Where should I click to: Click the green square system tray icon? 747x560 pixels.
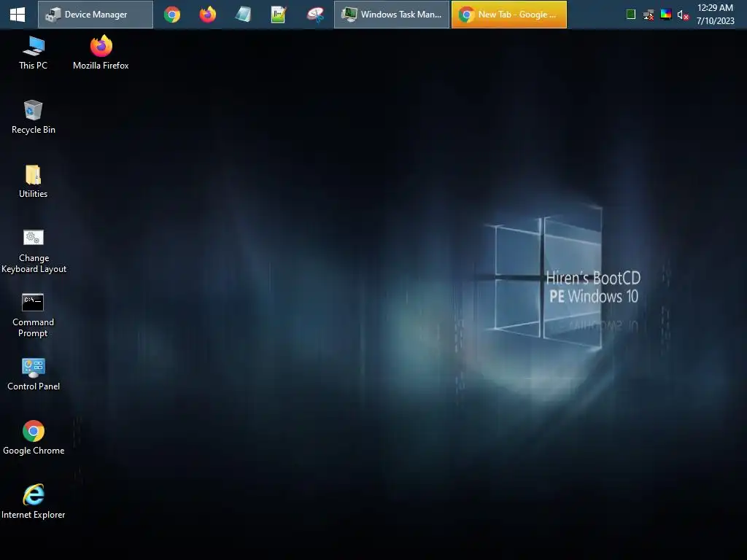pos(631,15)
